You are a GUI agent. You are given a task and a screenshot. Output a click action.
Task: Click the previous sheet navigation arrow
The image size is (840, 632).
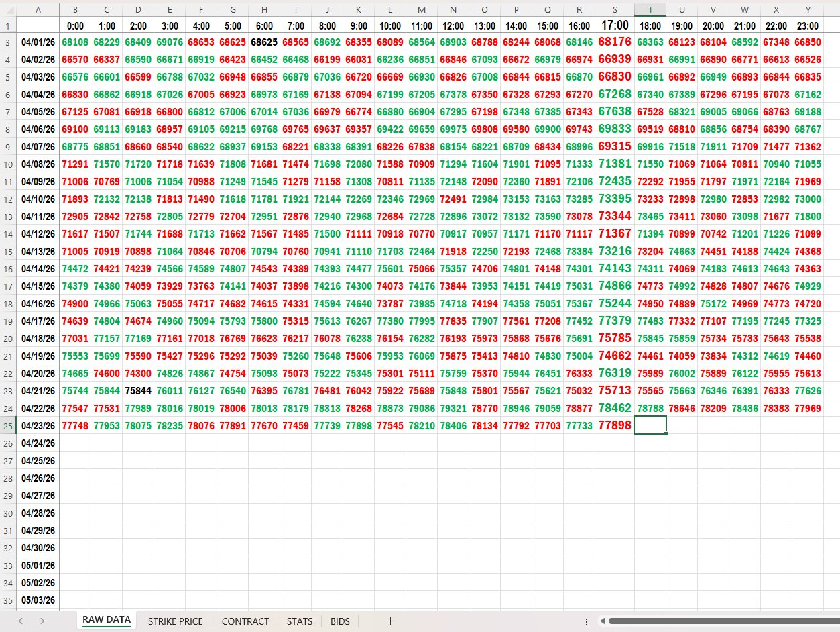(21, 621)
